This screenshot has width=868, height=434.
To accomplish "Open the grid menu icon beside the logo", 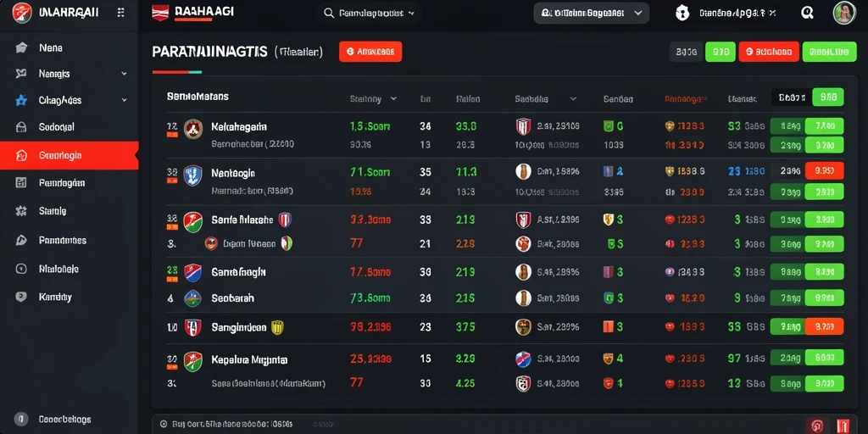I will coord(120,12).
